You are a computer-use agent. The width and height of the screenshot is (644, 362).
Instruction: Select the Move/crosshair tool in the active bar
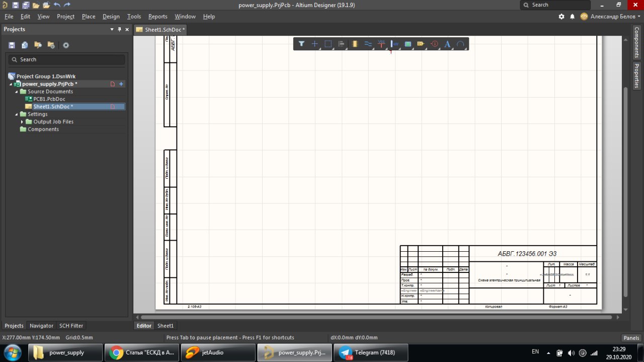point(315,44)
